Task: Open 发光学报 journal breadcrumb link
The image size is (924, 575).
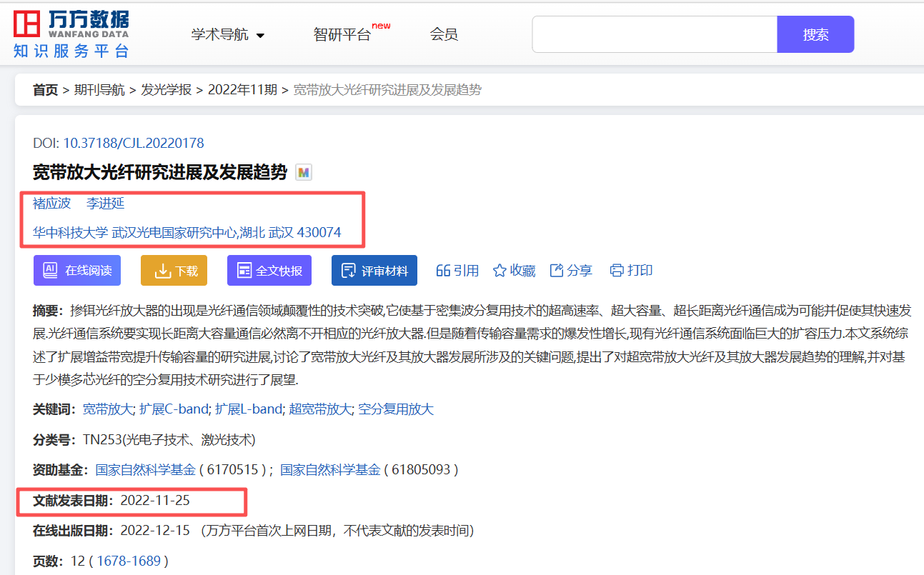Action: (x=167, y=90)
